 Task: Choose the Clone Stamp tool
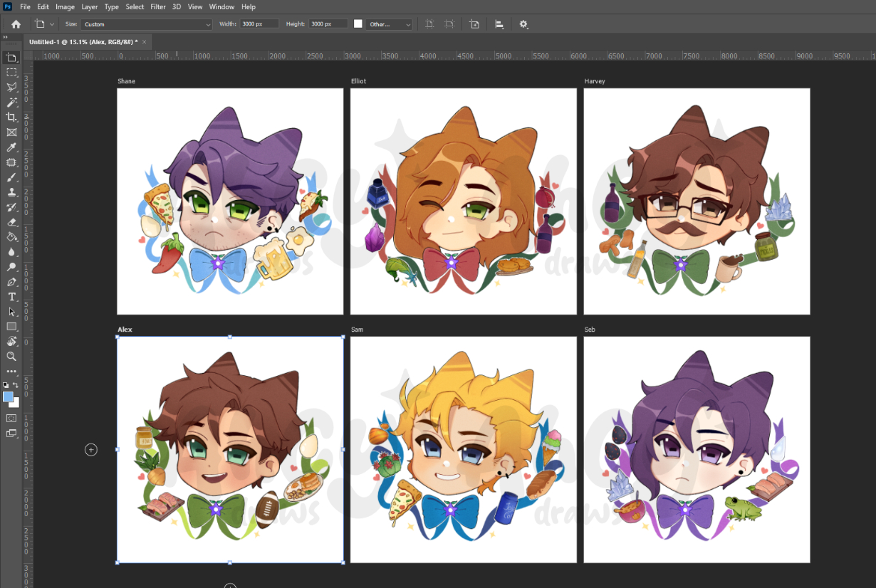[x=11, y=192]
